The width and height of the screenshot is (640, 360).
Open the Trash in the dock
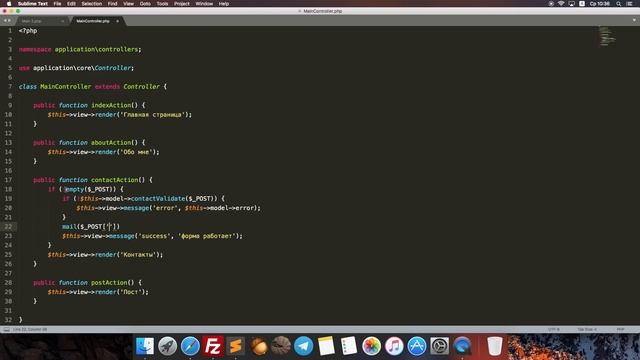pyautogui.click(x=495, y=346)
